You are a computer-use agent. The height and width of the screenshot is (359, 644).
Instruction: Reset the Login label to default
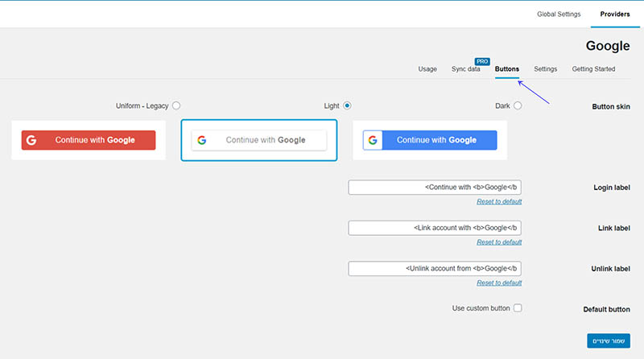click(499, 202)
